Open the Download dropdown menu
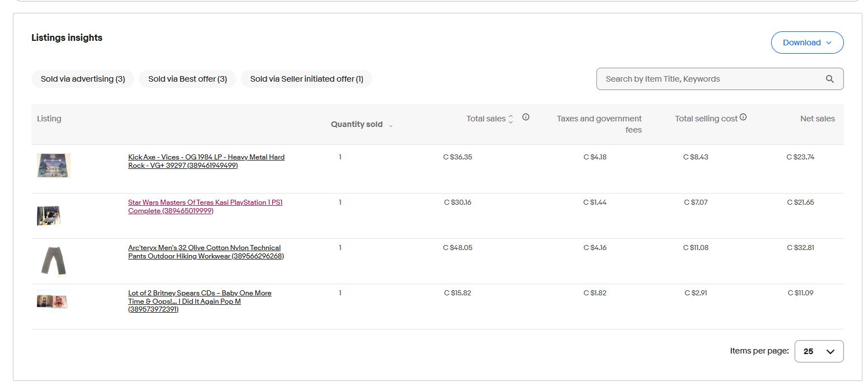Viewport: 868px width, 391px height. click(807, 43)
